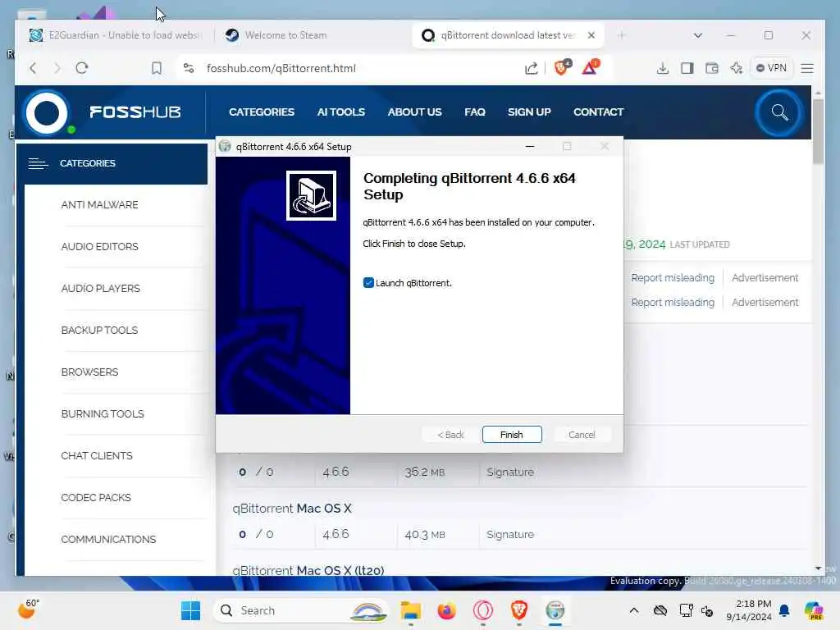This screenshot has width=840, height=630.
Task: Switch to the E2Guardian browser tab
Action: [115, 35]
